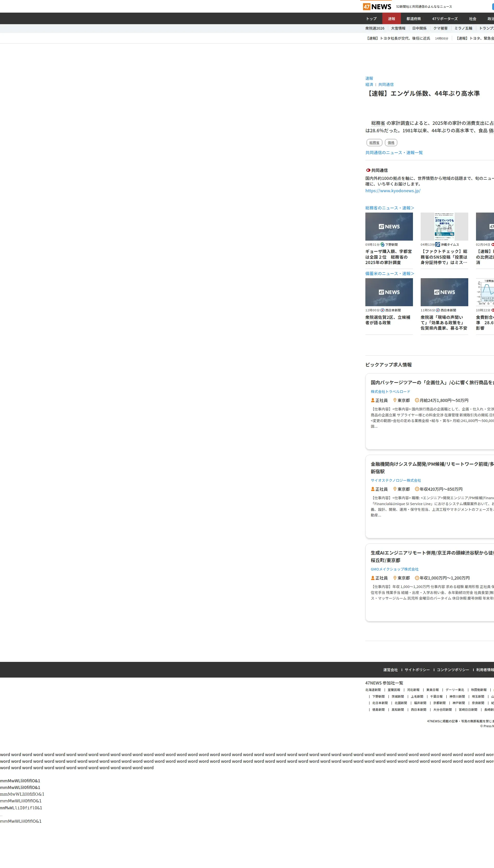Click person icon on Travel Road job
Viewport: 494px width, 868px height.
[x=373, y=400]
